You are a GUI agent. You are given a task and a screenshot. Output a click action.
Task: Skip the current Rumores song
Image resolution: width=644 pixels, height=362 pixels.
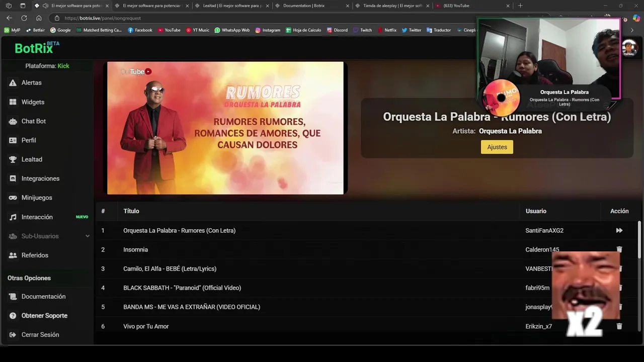coord(619,230)
